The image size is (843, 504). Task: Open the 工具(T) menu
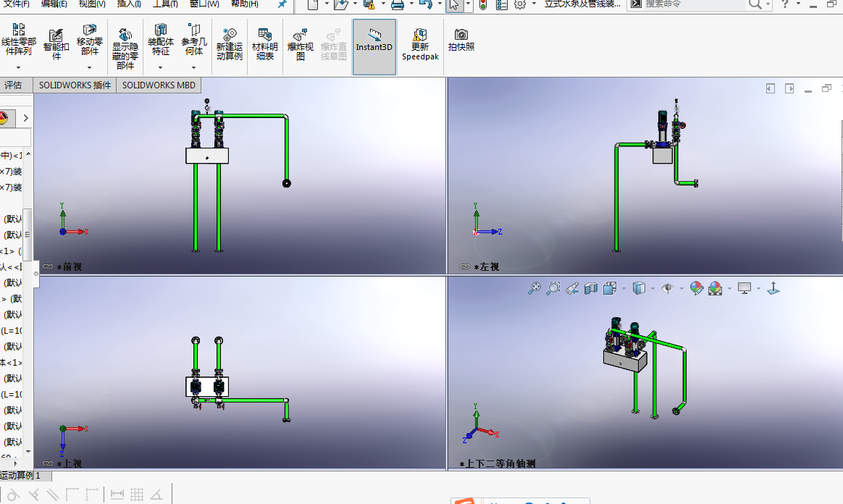(165, 4)
